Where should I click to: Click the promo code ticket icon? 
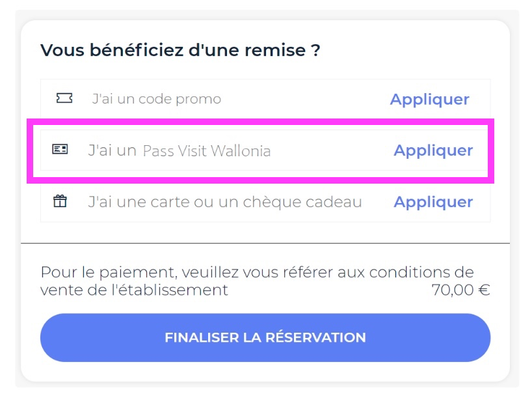coord(64,98)
